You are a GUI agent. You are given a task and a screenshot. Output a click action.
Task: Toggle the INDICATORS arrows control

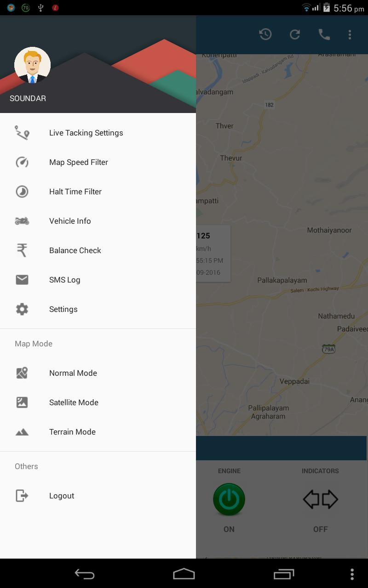click(320, 499)
